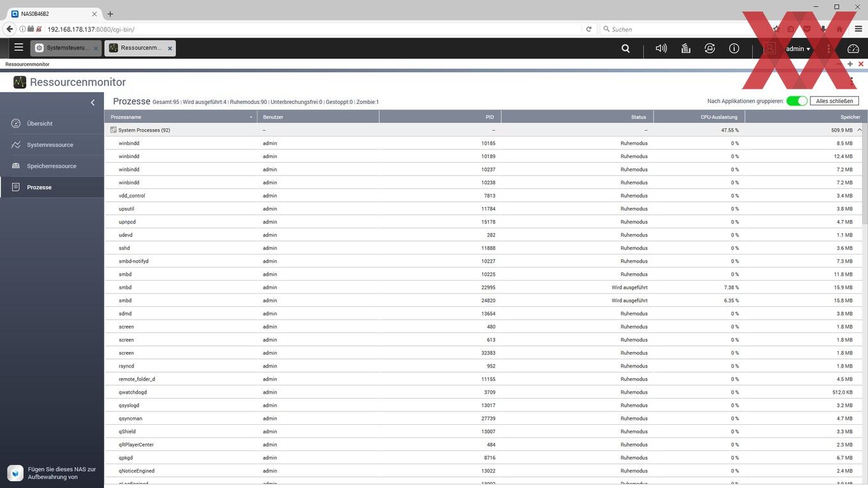Screen dimensions: 868x488
Task: Select the smbd-notifyd process row
Action: pyautogui.click(x=483, y=261)
